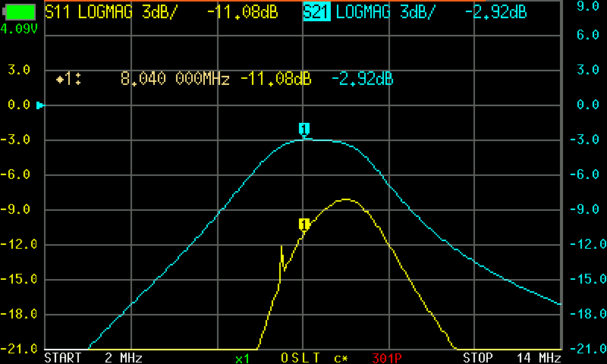Click the marker 1 readout symbol
607x364 pixels.
pos(68,80)
